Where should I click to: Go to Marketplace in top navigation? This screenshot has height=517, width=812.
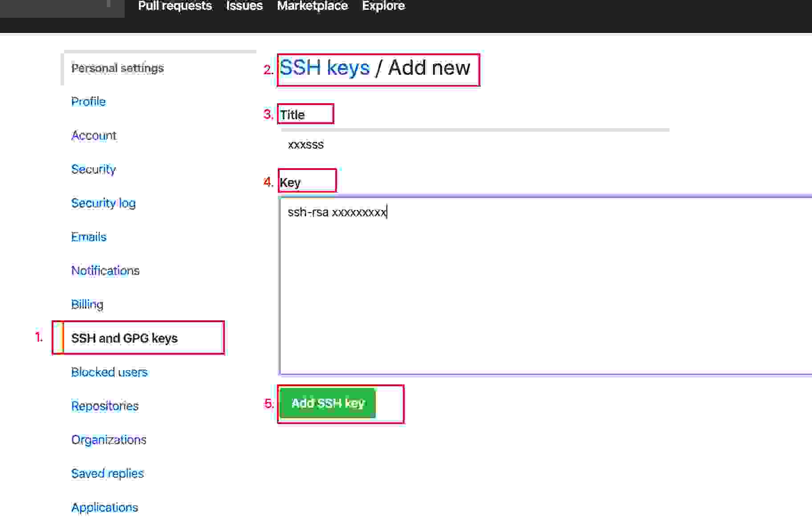[313, 6]
